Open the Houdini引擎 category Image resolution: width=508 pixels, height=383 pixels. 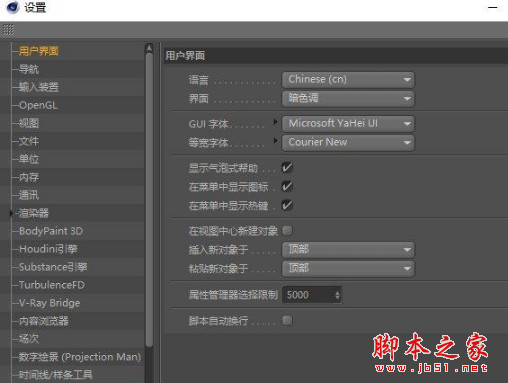(48, 249)
